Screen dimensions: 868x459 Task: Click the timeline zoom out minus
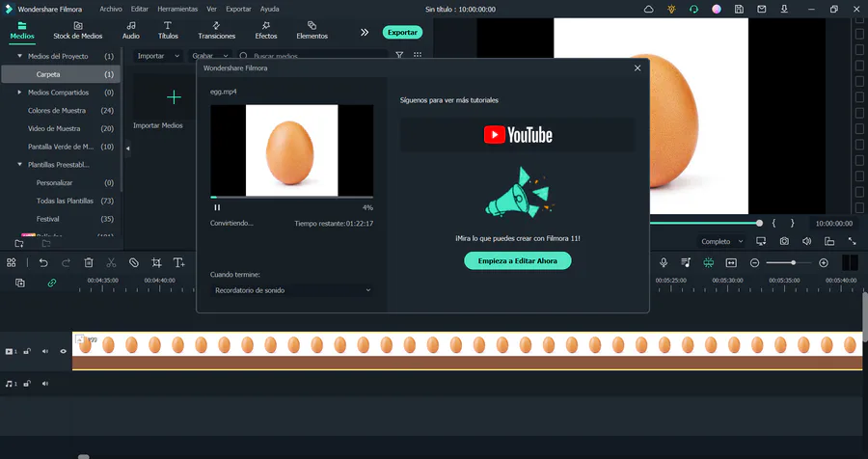click(x=754, y=263)
